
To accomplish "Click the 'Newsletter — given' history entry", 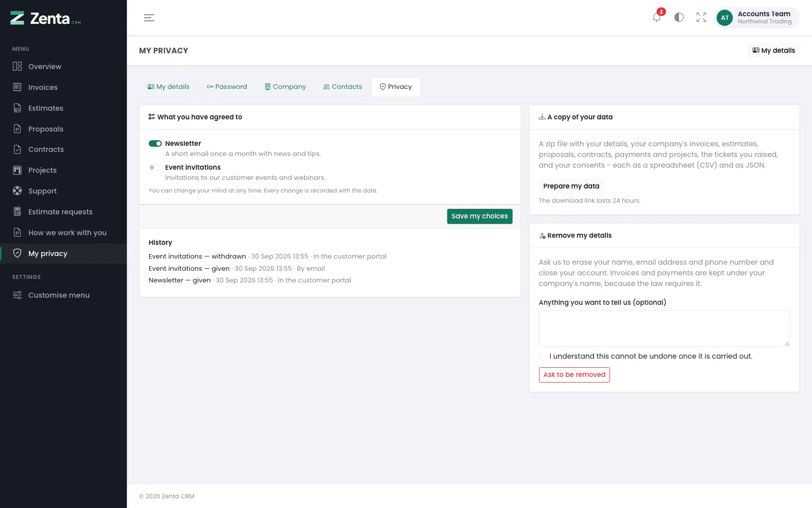I will 250,280.
